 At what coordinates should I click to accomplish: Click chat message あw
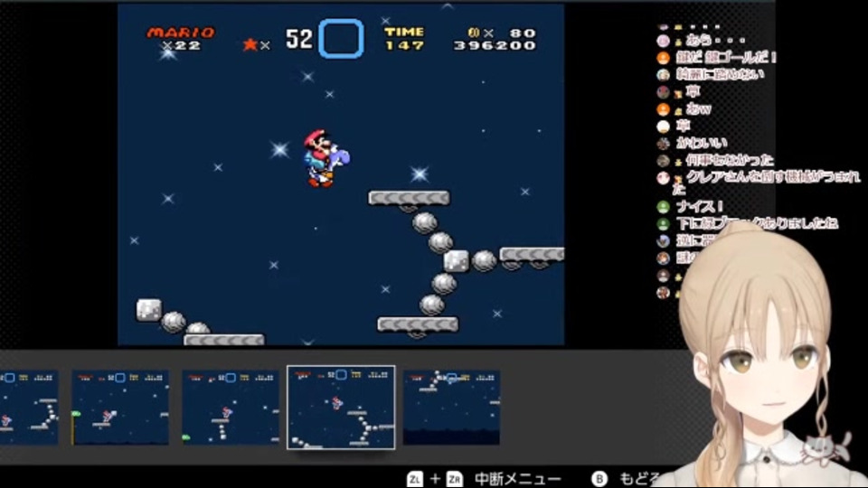tap(699, 109)
